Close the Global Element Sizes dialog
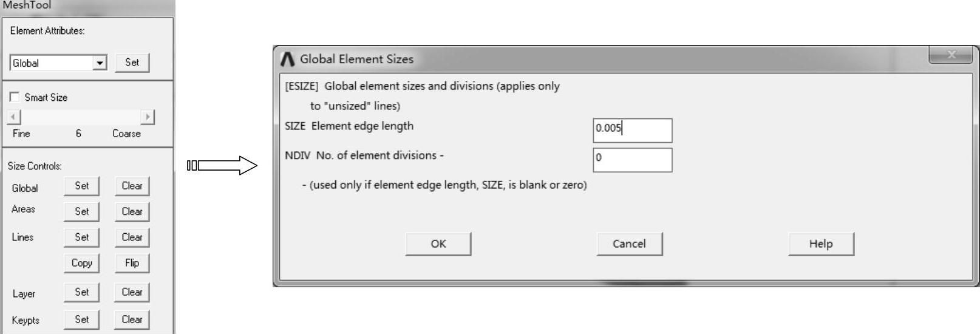 click(x=951, y=55)
